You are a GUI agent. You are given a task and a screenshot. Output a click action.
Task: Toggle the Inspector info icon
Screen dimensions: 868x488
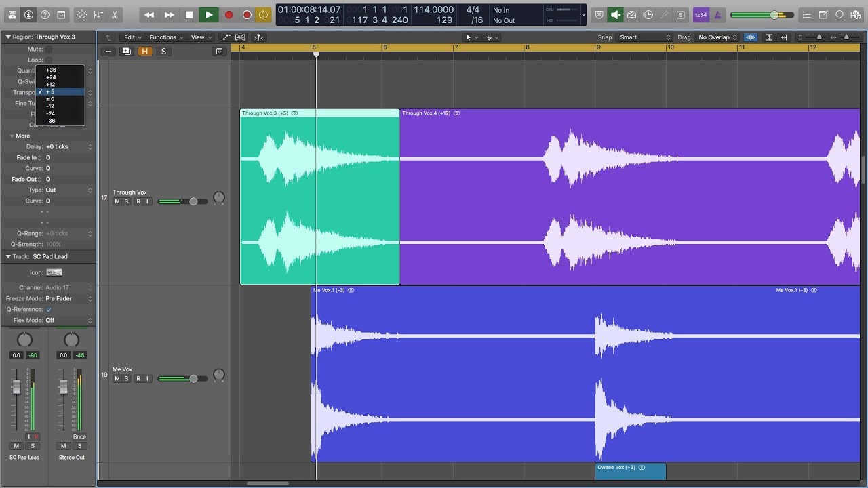[x=28, y=14]
